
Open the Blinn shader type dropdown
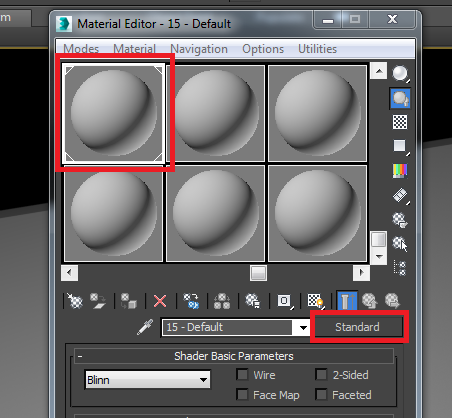point(148,380)
